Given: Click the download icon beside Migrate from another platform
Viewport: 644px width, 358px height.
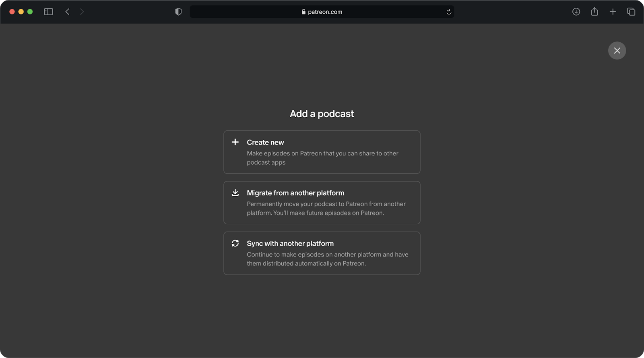Looking at the screenshot, I should pyautogui.click(x=235, y=193).
